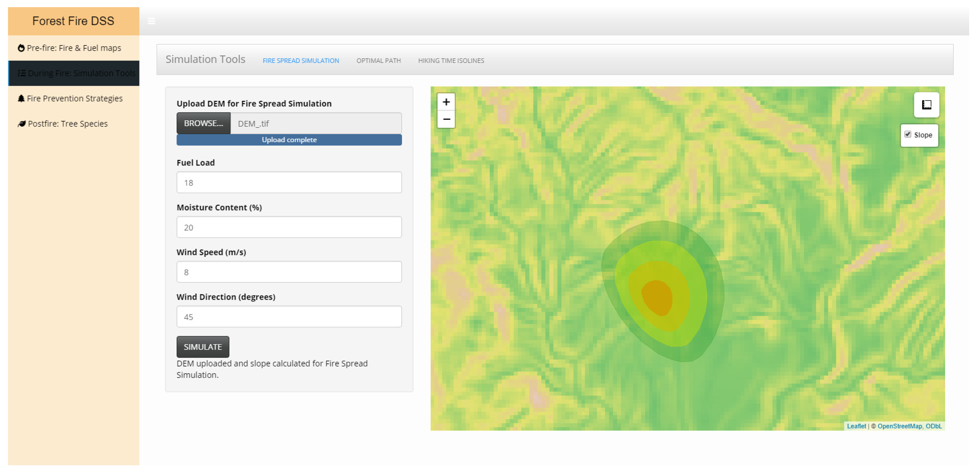
Task: Click the Moisture Content input field
Action: click(289, 227)
